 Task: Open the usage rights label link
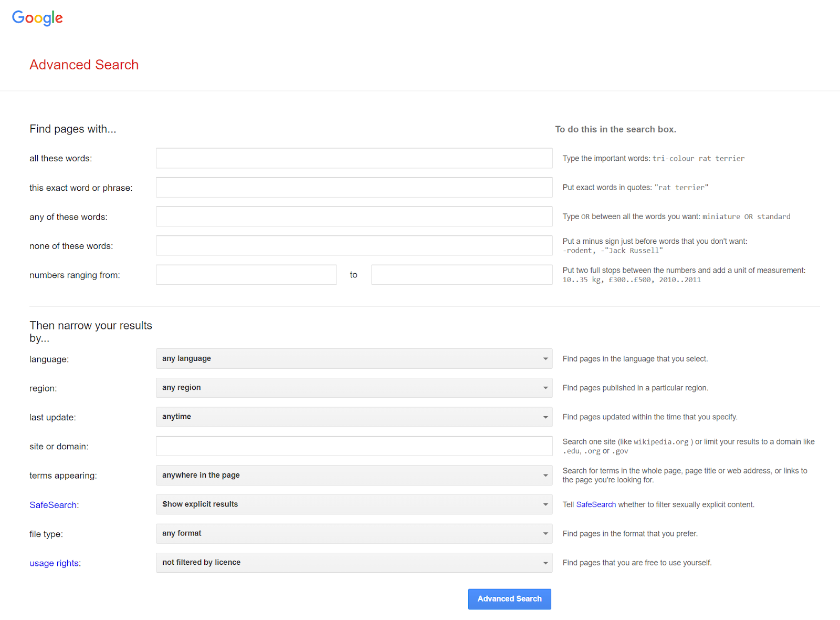54,563
